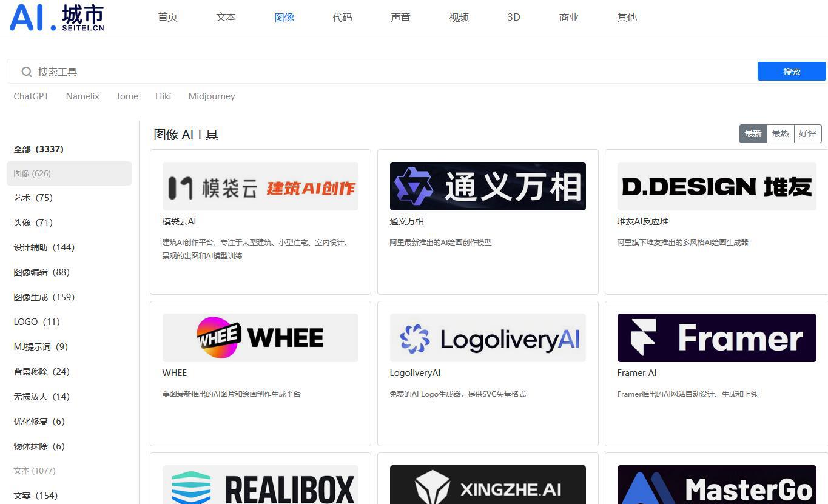Open the 3D navigation tab
Screen dimensions: 828x504
click(514, 18)
